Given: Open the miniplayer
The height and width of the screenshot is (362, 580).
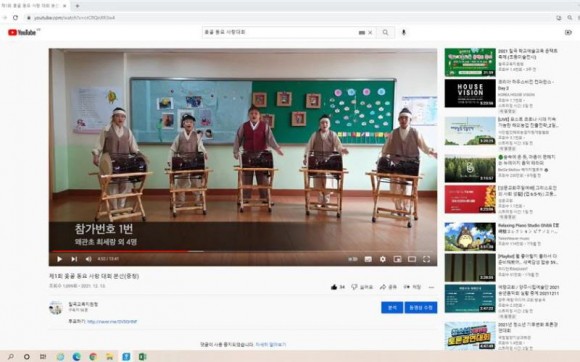Looking at the screenshot, I should point(397,259).
